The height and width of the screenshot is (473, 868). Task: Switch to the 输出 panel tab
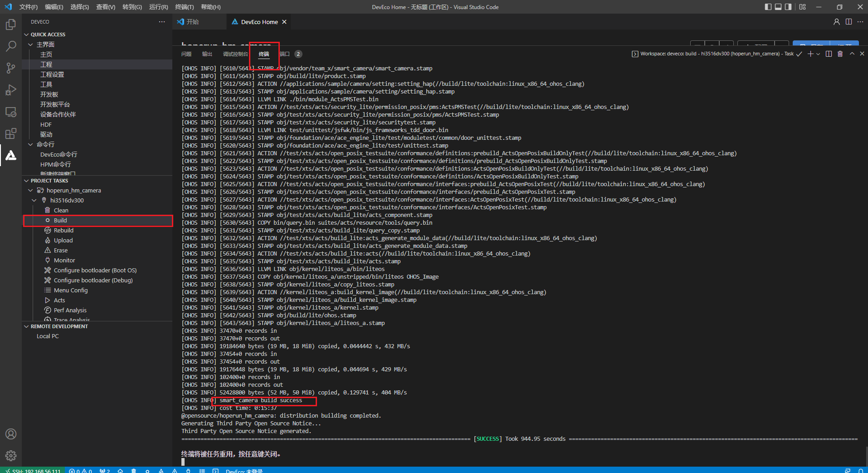(x=207, y=54)
